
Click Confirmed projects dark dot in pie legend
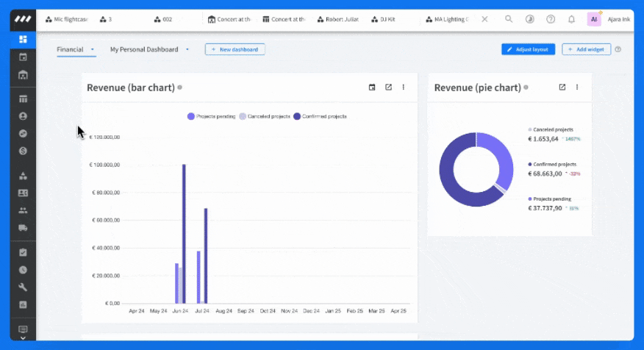point(530,164)
